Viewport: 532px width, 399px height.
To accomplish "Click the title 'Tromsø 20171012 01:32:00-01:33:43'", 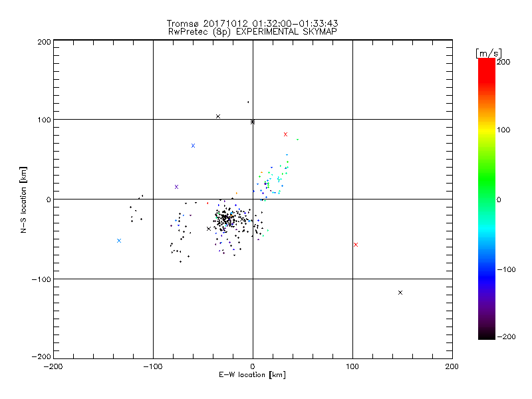I will (253, 23).
